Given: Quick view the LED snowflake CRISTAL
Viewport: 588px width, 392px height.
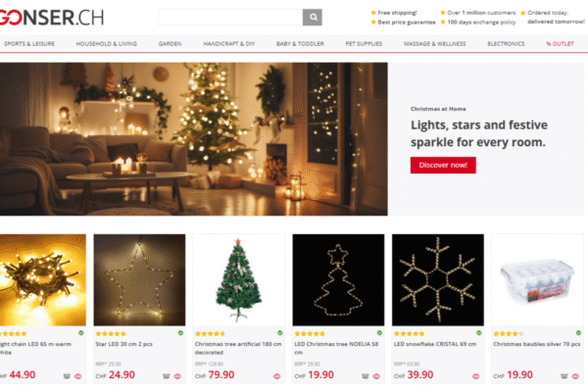Looking at the screenshot, I should [x=475, y=376].
